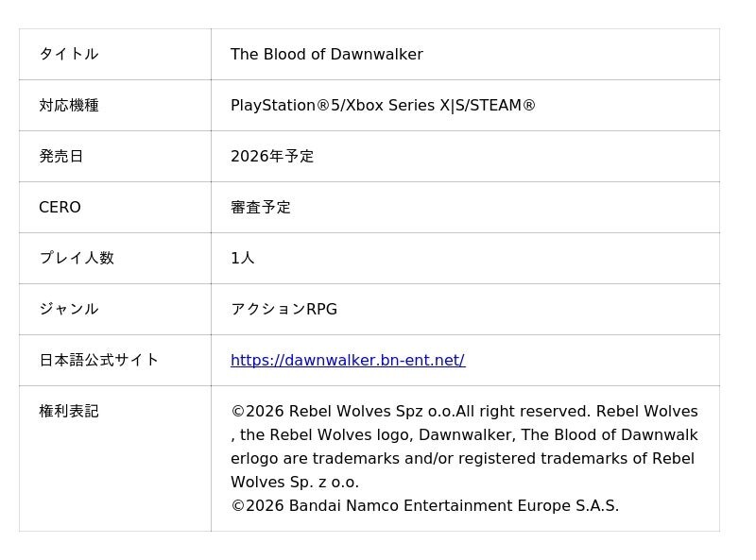Click the 権利表記 row label
756x560 pixels.
coord(68,411)
